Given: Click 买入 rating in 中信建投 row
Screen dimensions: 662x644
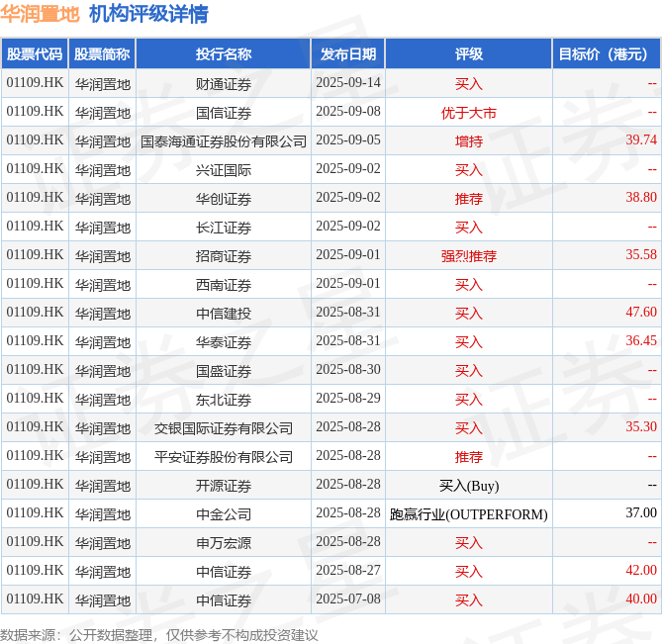Looking at the screenshot, I should [469, 314].
